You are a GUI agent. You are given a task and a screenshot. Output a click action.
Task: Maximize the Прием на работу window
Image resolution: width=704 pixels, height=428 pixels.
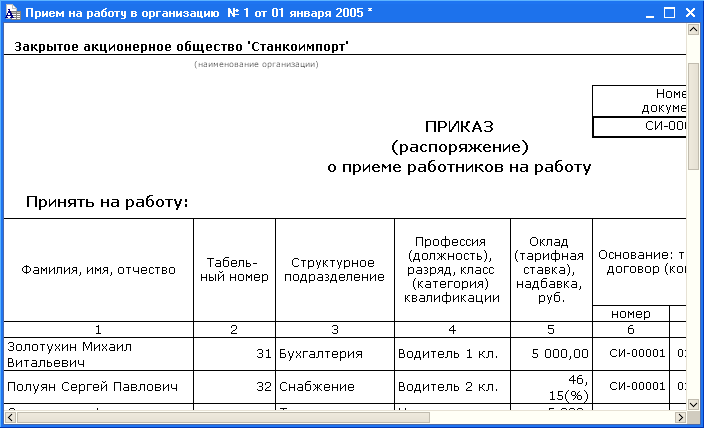tap(669, 13)
